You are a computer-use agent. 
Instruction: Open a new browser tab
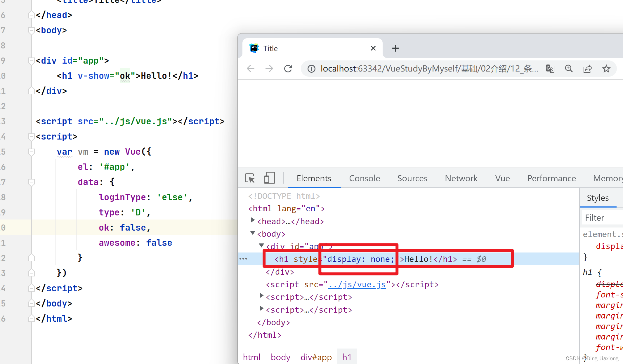pyautogui.click(x=395, y=48)
